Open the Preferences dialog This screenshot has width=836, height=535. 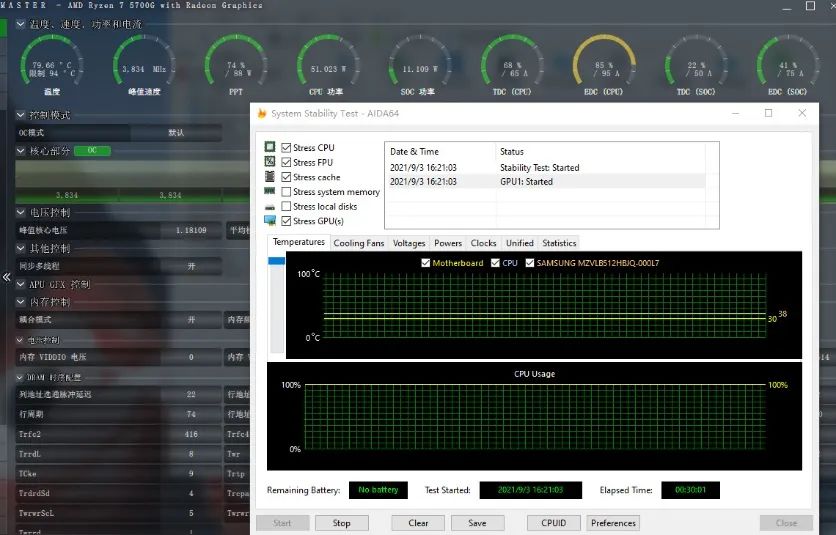coord(613,523)
